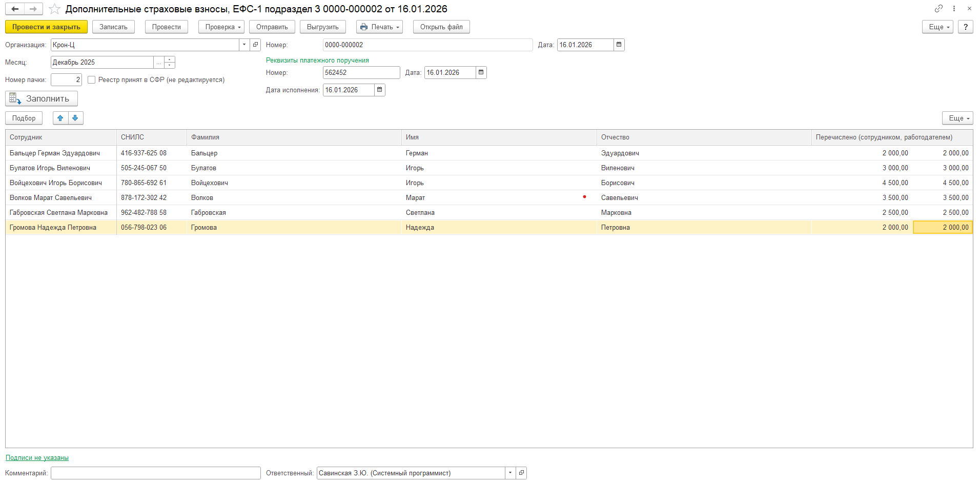Open the Печать menu
Image resolution: width=980 pixels, height=482 pixels.
coord(379,27)
